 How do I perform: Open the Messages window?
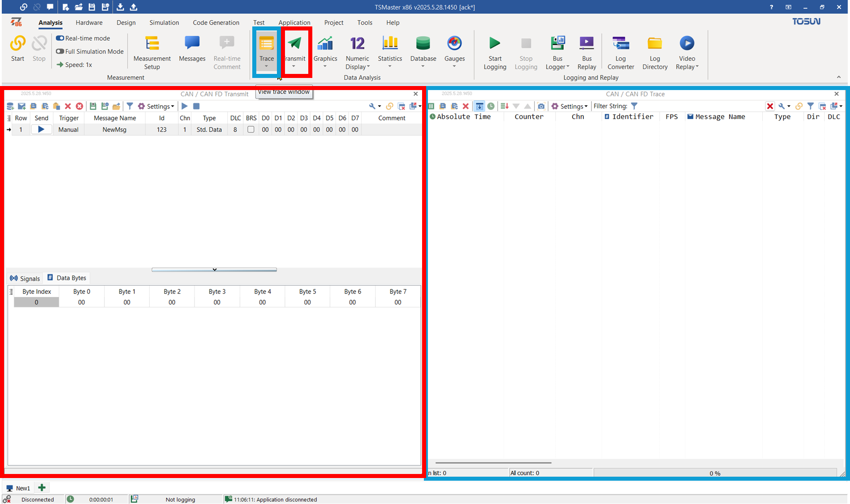(192, 48)
